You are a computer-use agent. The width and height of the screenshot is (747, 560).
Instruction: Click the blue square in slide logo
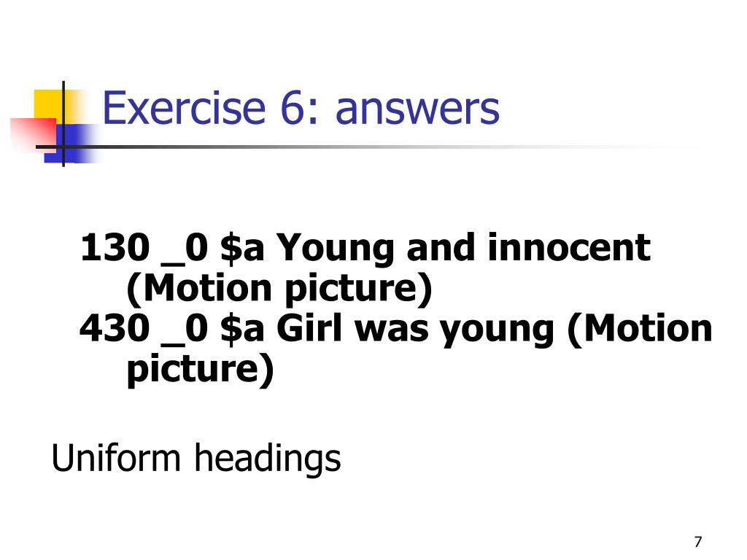[x=71, y=144]
